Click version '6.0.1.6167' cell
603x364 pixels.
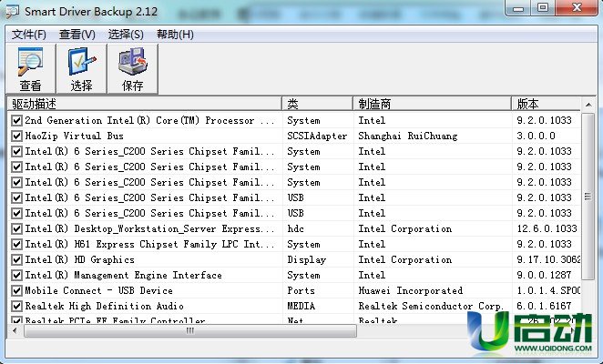point(544,306)
